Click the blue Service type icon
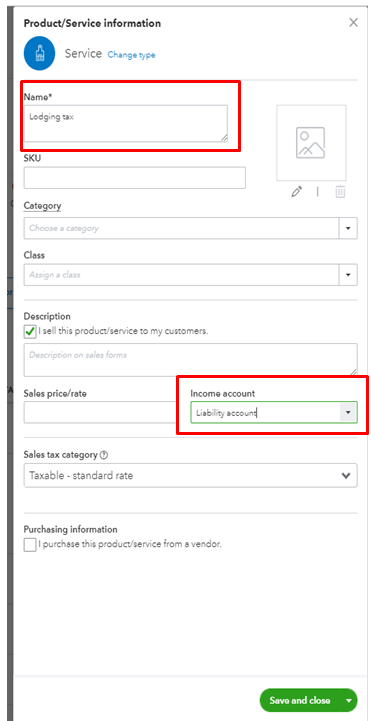The width and height of the screenshot is (371, 721). tap(40, 53)
